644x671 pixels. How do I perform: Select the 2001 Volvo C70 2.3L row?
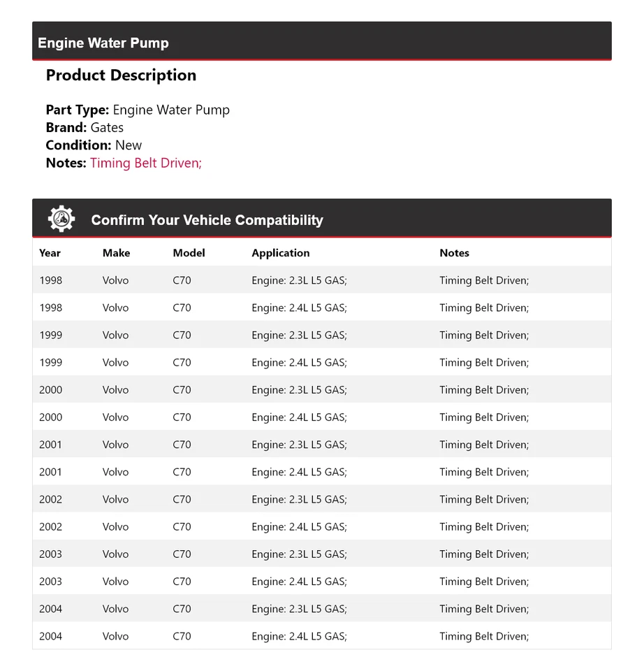click(321, 445)
